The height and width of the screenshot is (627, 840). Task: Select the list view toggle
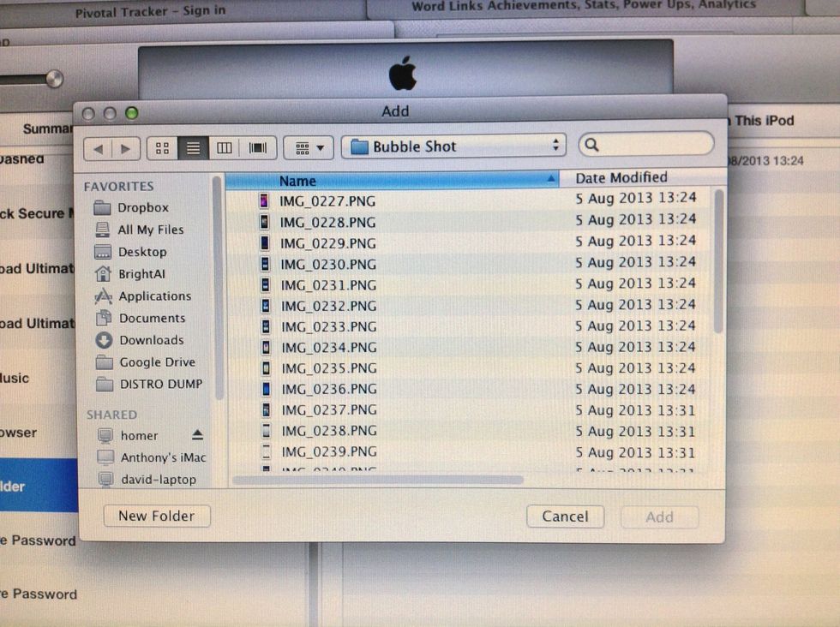click(x=192, y=147)
